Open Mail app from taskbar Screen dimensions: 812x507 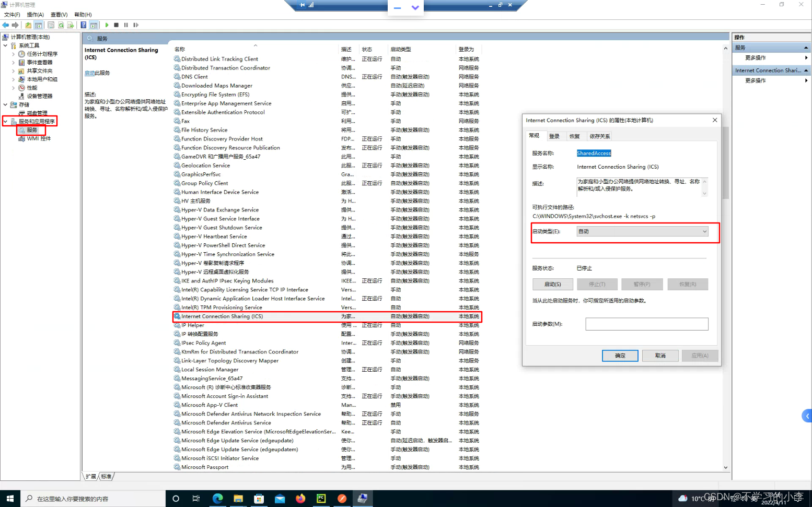(x=280, y=499)
